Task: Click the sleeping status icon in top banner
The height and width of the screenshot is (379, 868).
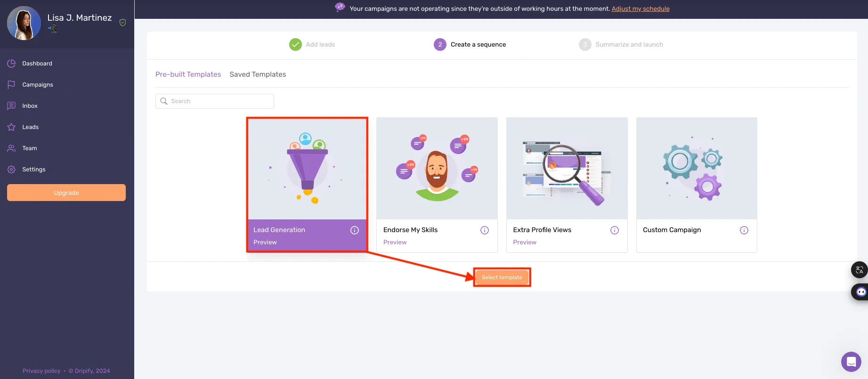Action: point(340,8)
